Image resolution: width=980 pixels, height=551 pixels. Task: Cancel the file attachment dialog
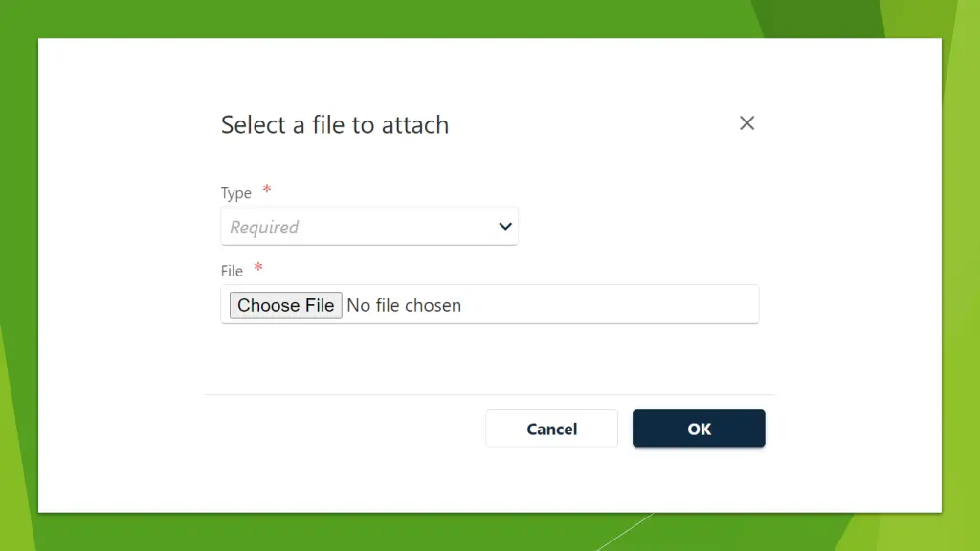tap(551, 429)
